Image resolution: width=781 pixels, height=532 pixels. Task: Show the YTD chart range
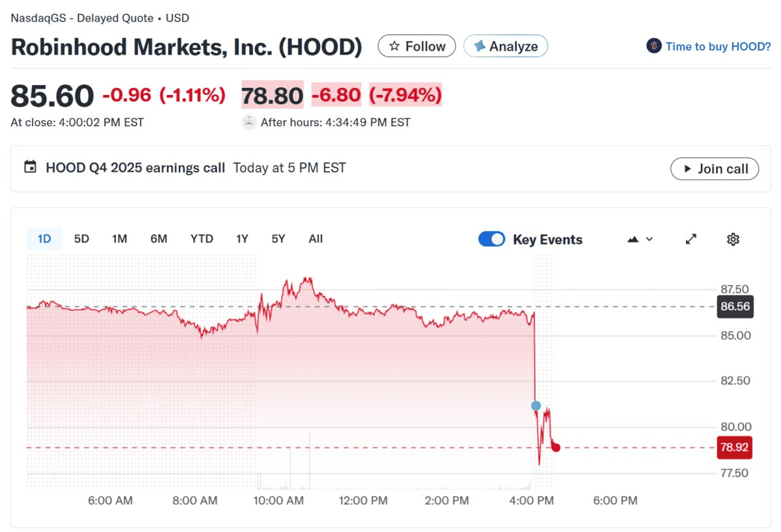[x=202, y=239]
